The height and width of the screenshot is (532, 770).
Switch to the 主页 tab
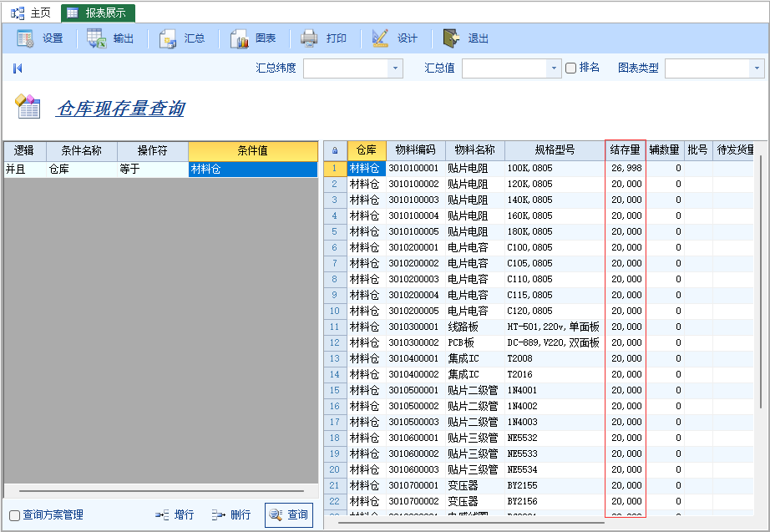tap(31, 13)
